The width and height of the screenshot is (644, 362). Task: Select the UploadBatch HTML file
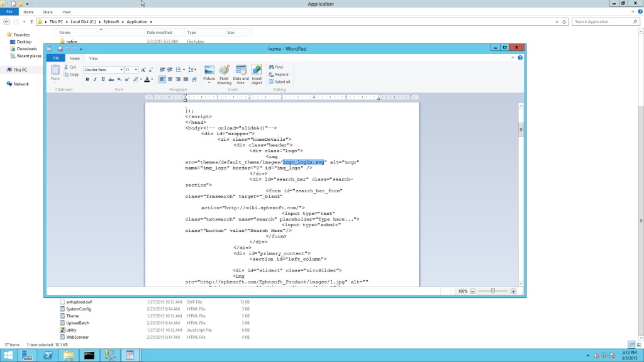click(77, 323)
